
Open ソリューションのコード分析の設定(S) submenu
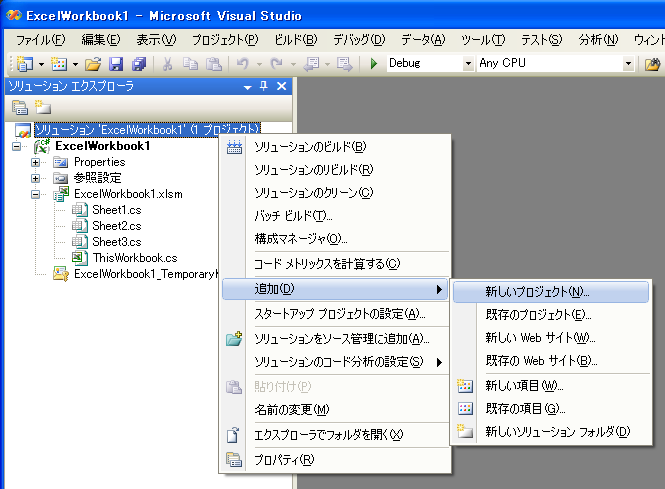pyautogui.click(x=335, y=362)
